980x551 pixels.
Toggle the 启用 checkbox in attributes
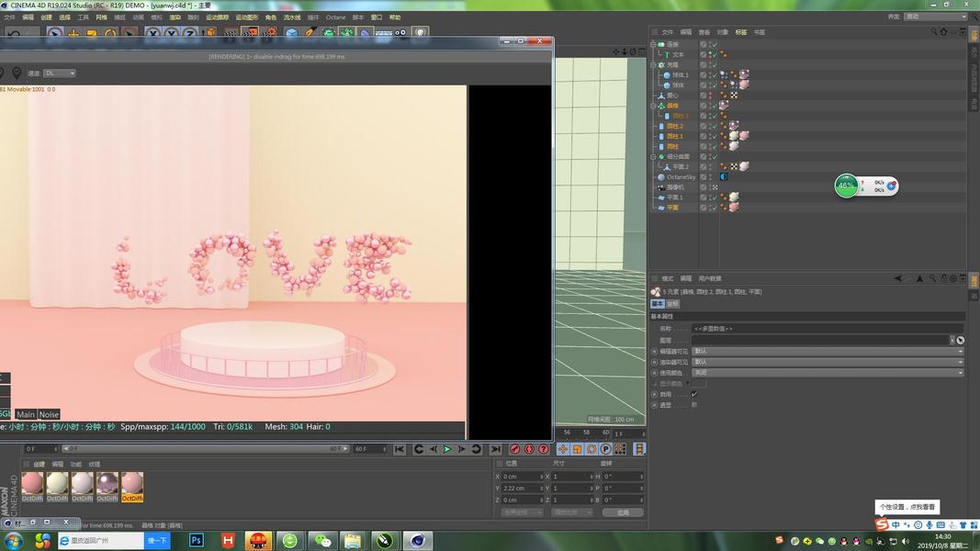[694, 394]
